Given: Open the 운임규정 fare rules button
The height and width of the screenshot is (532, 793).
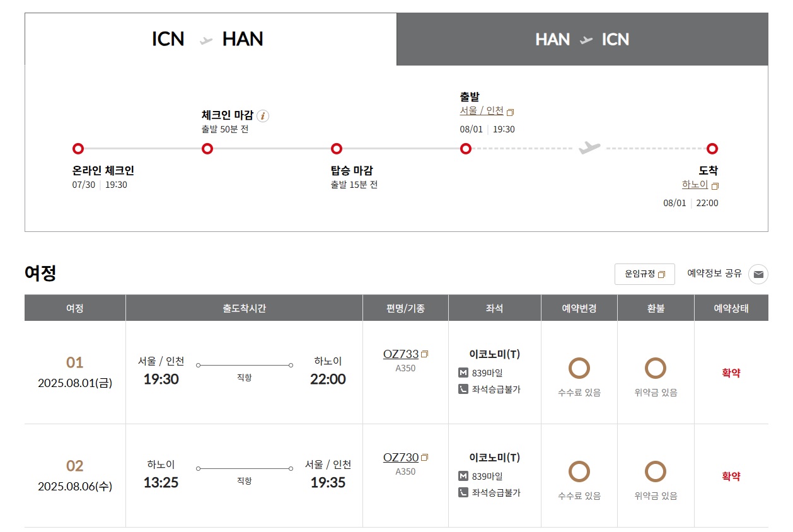Looking at the screenshot, I should pos(644,274).
